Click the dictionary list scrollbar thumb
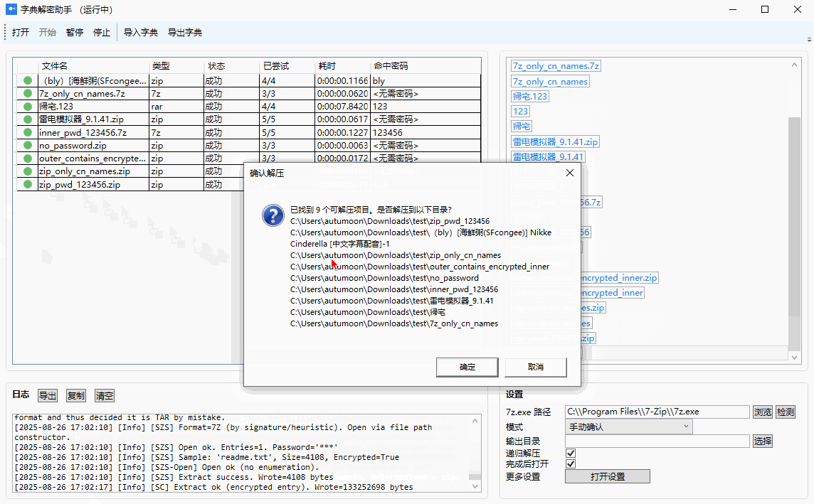This screenshot has width=814, height=504. click(794, 217)
